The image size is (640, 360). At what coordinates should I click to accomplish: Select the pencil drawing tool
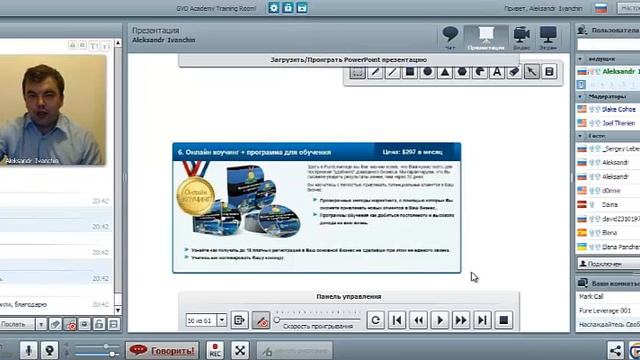(375, 72)
